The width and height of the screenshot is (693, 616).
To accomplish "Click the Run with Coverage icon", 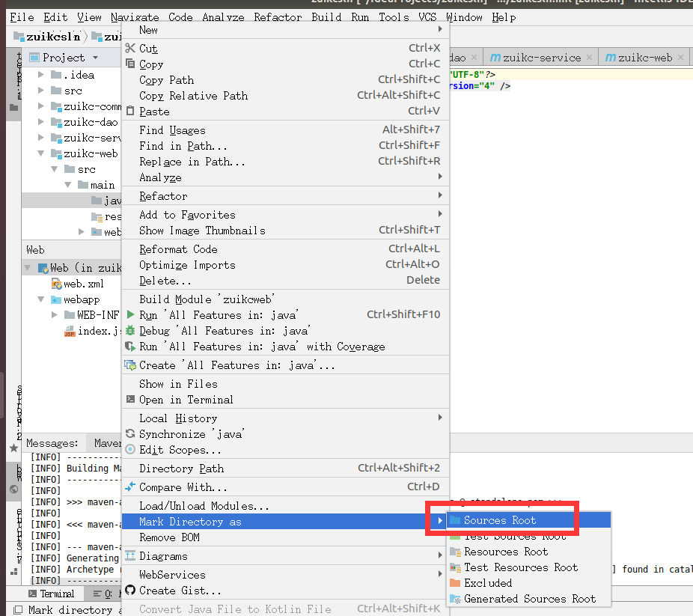I will 130,347.
